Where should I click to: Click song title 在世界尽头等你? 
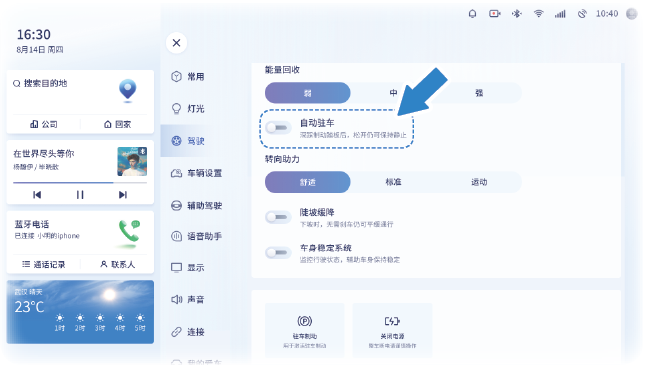[44, 154]
